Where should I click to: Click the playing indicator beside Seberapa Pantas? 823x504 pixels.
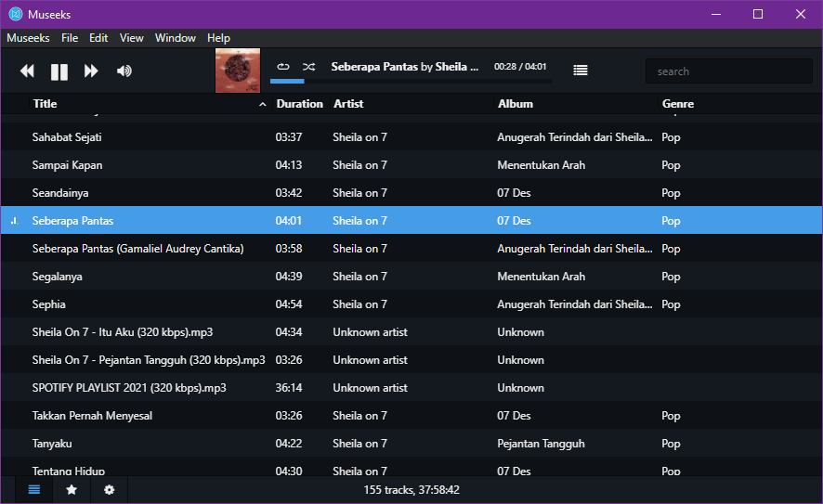pyautogui.click(x=14, y=221)
